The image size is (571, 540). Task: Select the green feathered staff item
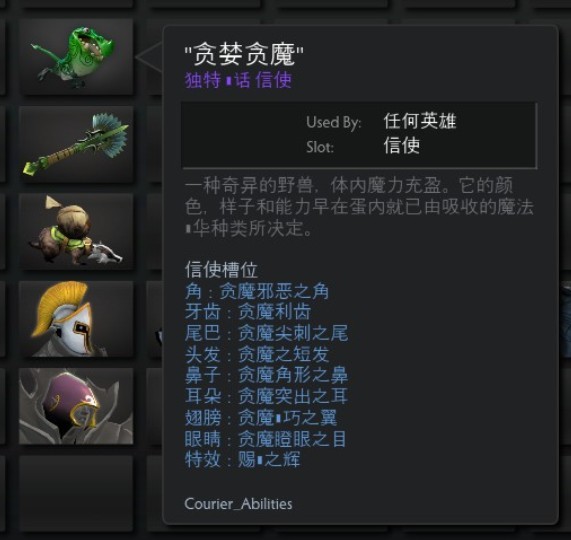click(x=76, y=144)
